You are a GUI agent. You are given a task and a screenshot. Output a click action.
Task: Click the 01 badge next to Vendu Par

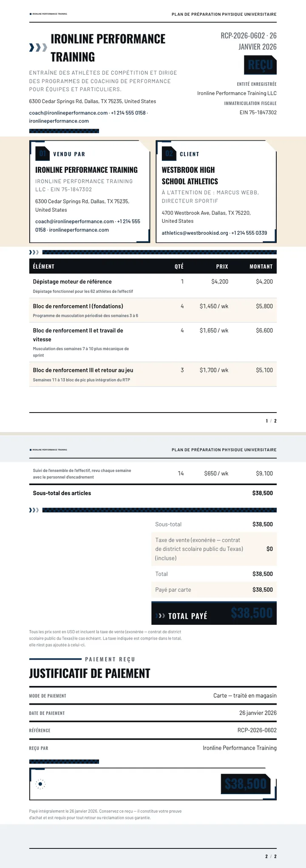pos(42,154)
